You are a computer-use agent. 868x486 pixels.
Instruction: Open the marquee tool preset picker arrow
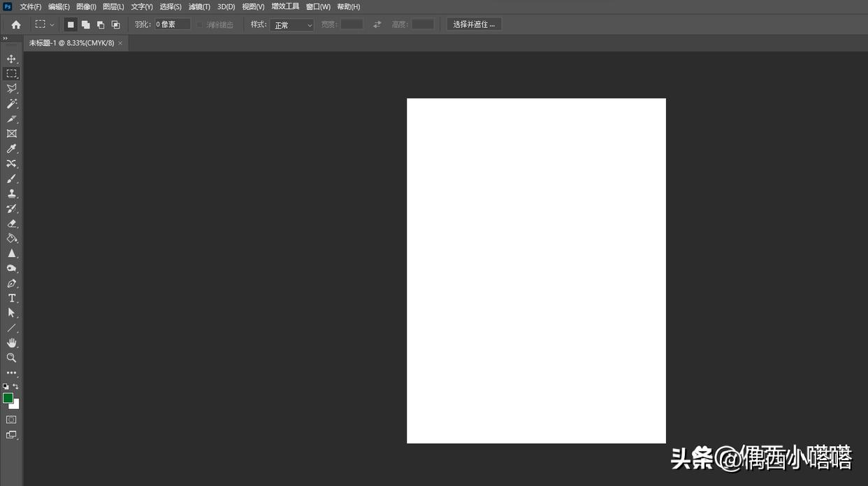[52, 25]
